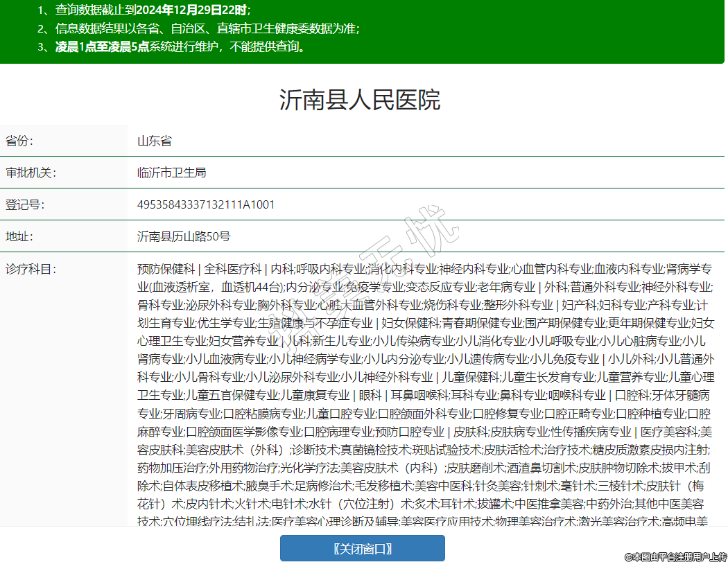Viewport: 728px width, 562px height.
Task: Click the 本图由平台注册用户上传 watermark caption
Action: [x=675, y=556]
